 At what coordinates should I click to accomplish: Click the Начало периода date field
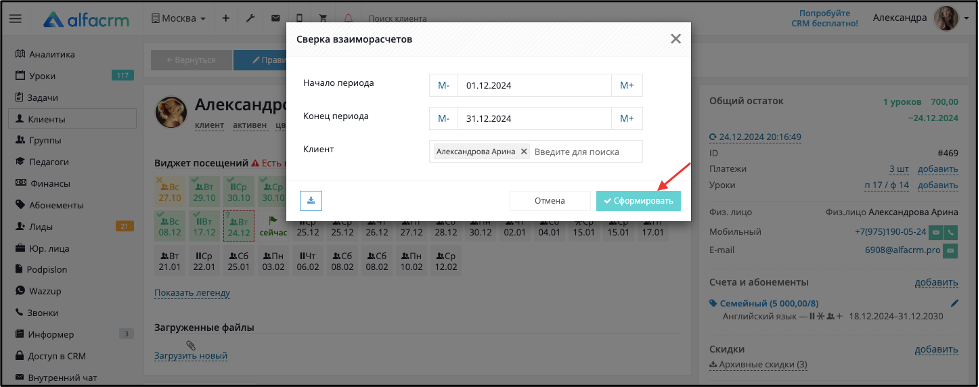(534, 86)
